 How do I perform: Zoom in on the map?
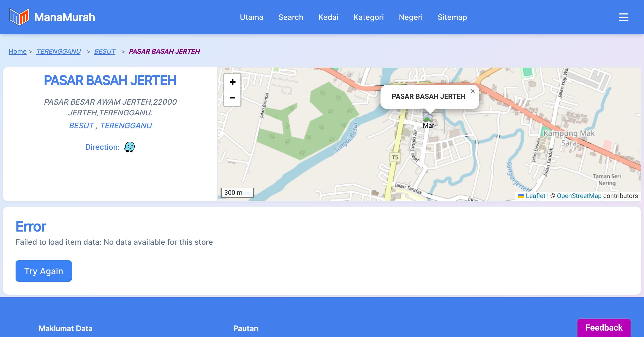pos(232,82)
